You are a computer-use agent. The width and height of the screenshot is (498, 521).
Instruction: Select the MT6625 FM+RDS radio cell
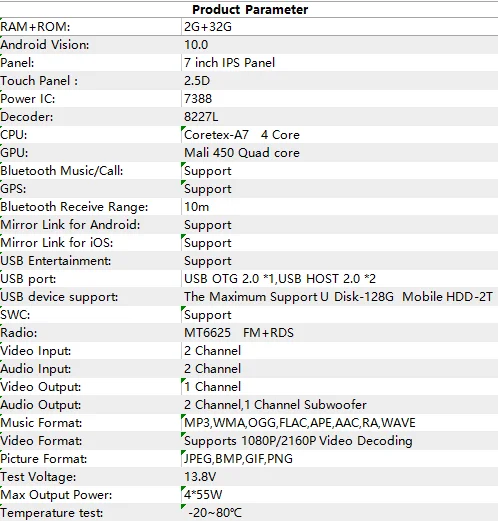point(340,333)
